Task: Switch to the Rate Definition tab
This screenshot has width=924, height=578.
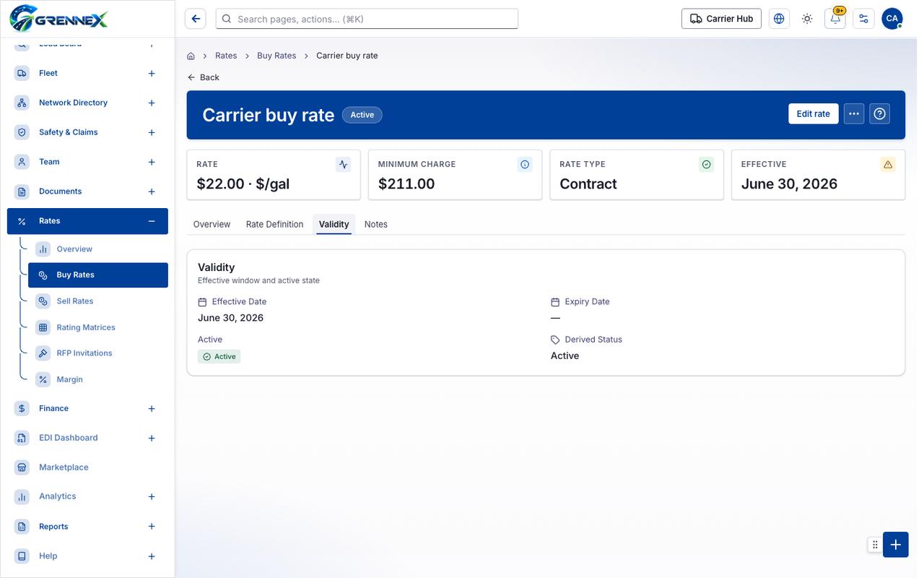Action: click(274, 224)
